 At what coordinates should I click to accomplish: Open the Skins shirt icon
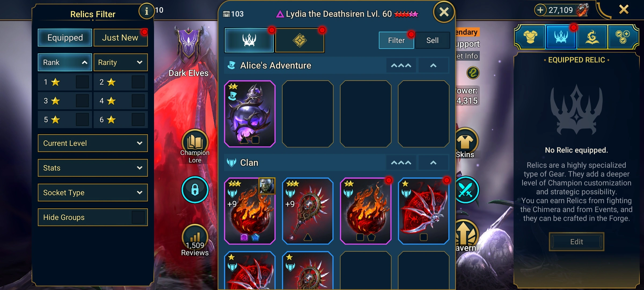(x=466, y=142)
